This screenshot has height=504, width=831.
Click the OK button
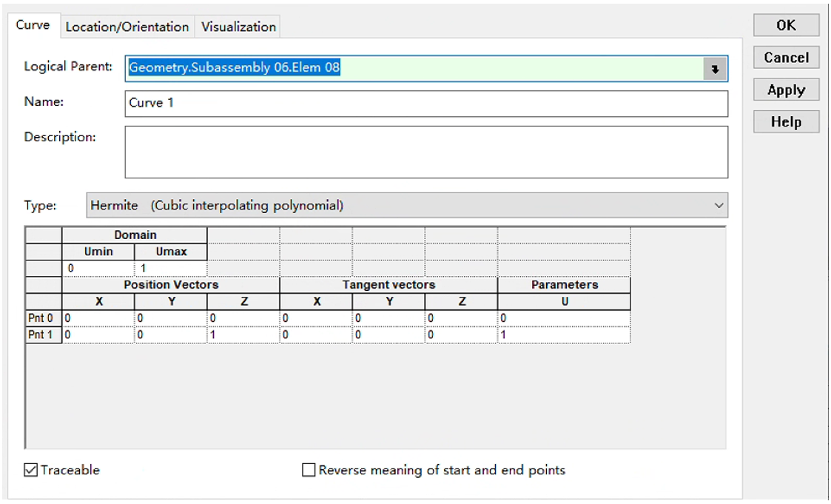(x=786, y=25)
